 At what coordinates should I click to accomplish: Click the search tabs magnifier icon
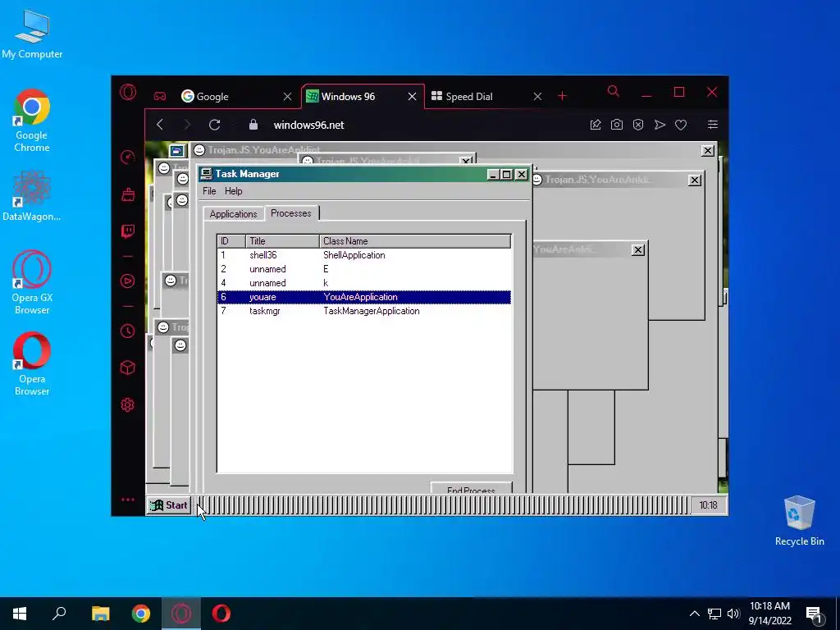coord(614,92)
